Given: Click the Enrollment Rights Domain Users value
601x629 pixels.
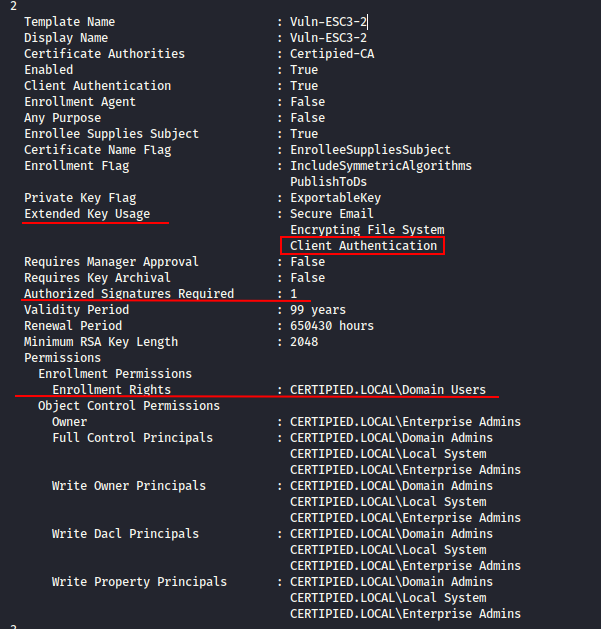Looking at the screenshot, I should [x=388, y=390].
